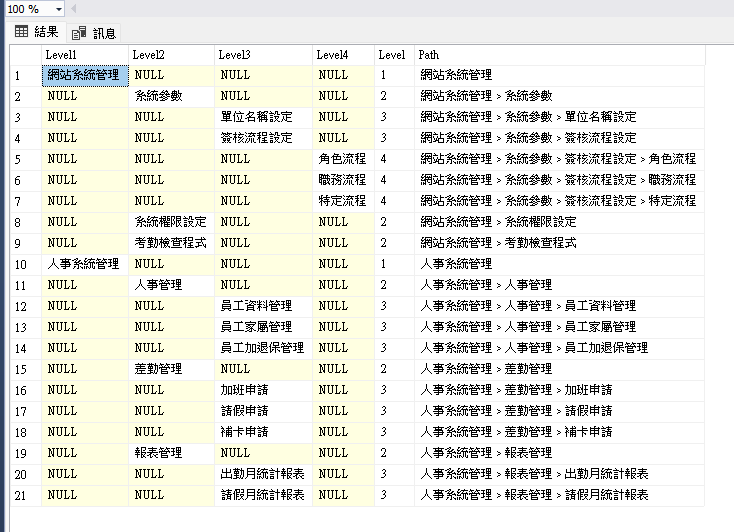This screenshot has width=734, height=532.
Task: Select Path cell ending with 補卡申請
Action: (560, 432)
